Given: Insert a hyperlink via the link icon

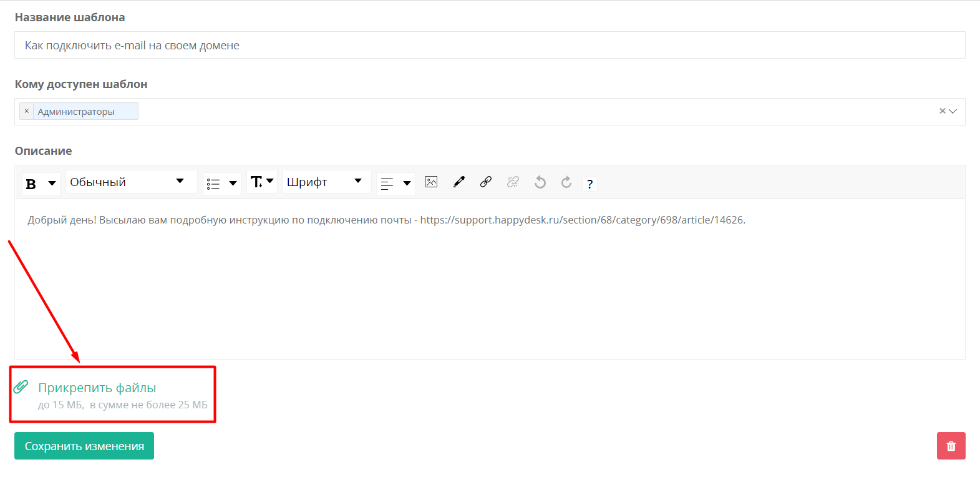Looking at the screenshot, I should [486, 182].
